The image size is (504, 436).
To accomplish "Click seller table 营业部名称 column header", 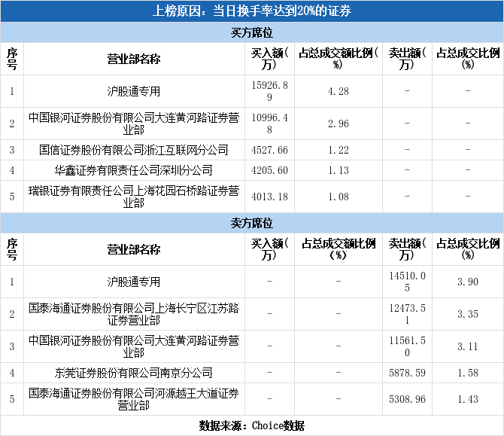I will (x=134, y=250).
